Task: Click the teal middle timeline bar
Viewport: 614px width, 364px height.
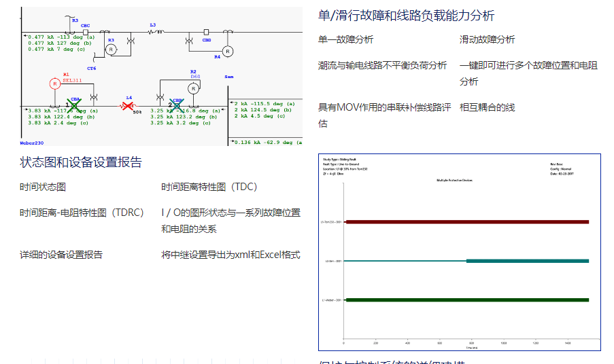Action: [x=527, y=261]
